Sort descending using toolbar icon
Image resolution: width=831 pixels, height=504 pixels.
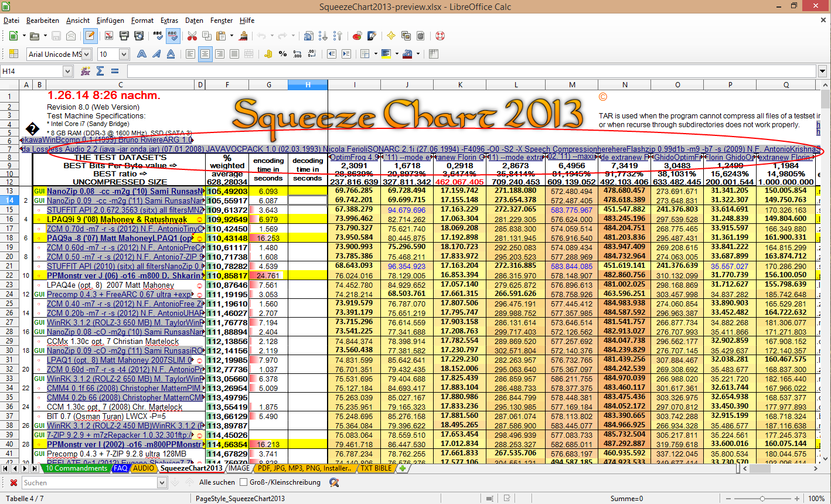338,36
